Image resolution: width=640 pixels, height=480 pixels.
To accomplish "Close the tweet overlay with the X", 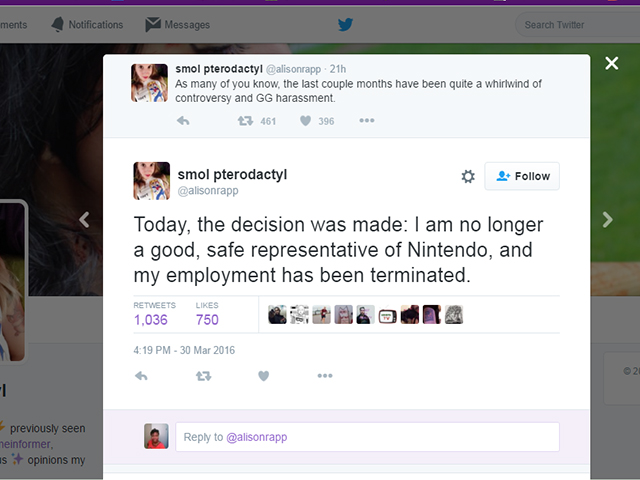I will tap(611, 63).
